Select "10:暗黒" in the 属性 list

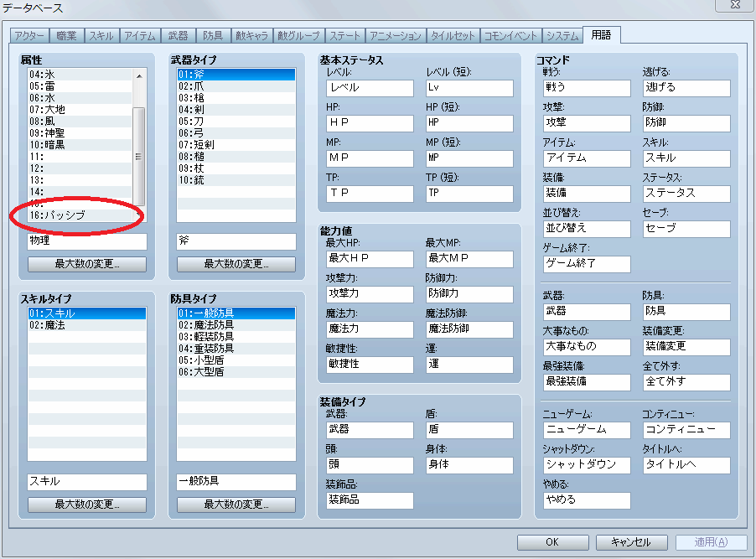pyautogui.click(x=80, y=145)
